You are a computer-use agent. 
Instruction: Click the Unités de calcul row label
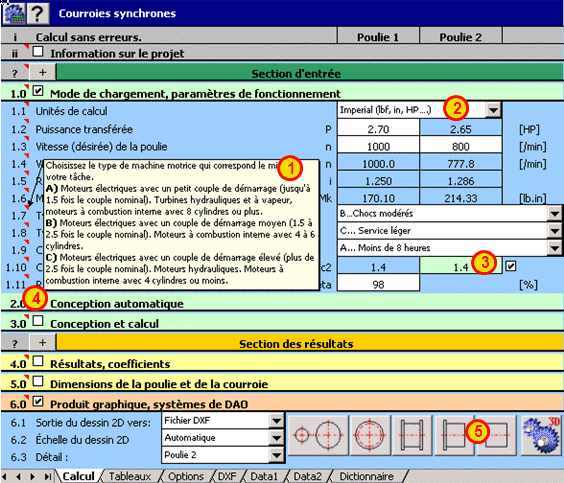71,111
